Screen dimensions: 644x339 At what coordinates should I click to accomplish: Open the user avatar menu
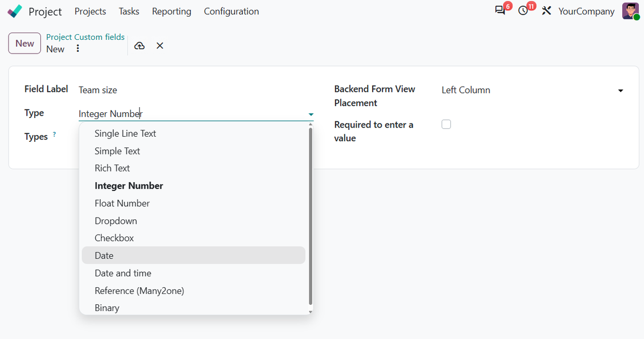[x=630, y=11]
